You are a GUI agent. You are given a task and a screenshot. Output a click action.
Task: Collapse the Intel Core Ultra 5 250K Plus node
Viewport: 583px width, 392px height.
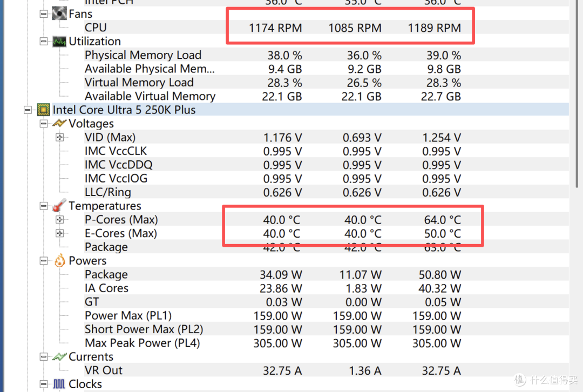tap(28, 110)
